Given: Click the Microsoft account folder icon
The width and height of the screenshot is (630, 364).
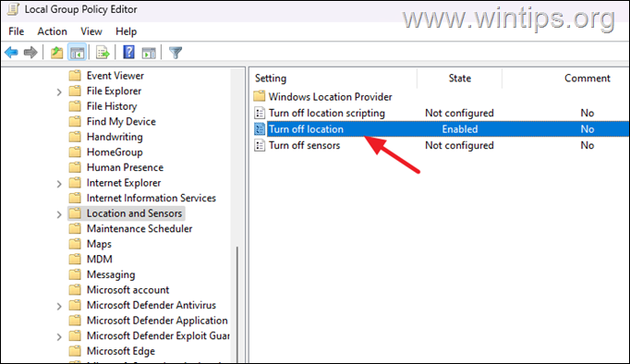Looking at the screenshot, I should pyautogui.click(x=75, y=290).
